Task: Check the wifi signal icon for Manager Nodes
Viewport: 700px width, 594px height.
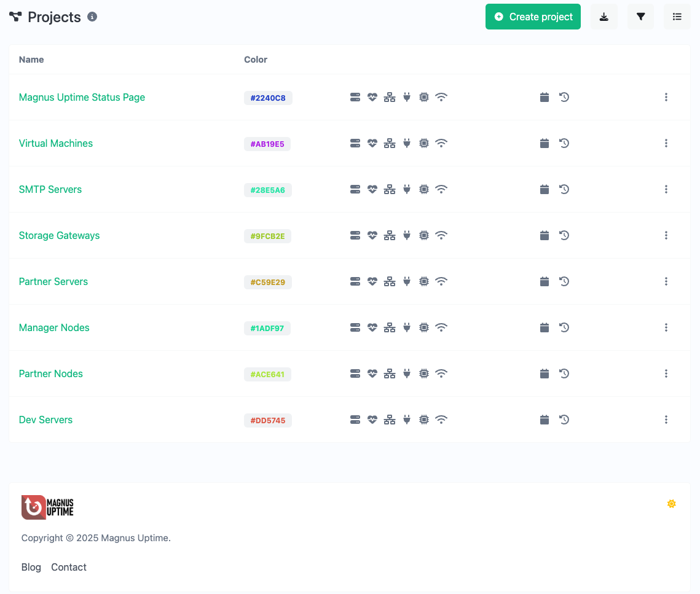Action: click(x=441, y=327)
